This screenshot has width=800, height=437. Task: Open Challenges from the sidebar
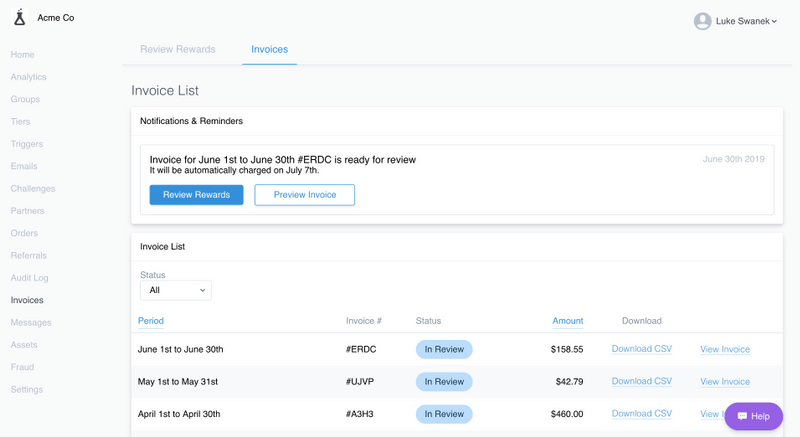coord(33,189)
